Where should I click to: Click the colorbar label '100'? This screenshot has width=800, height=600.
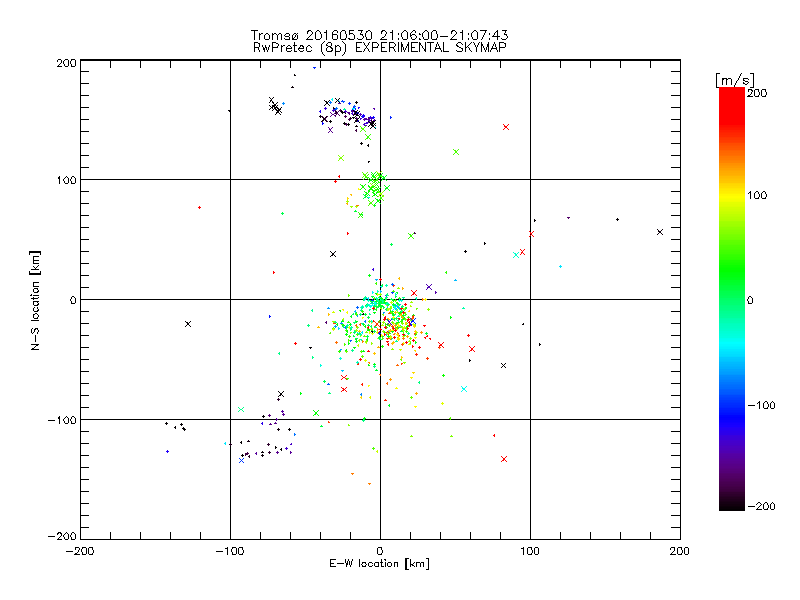coord(757,195)
